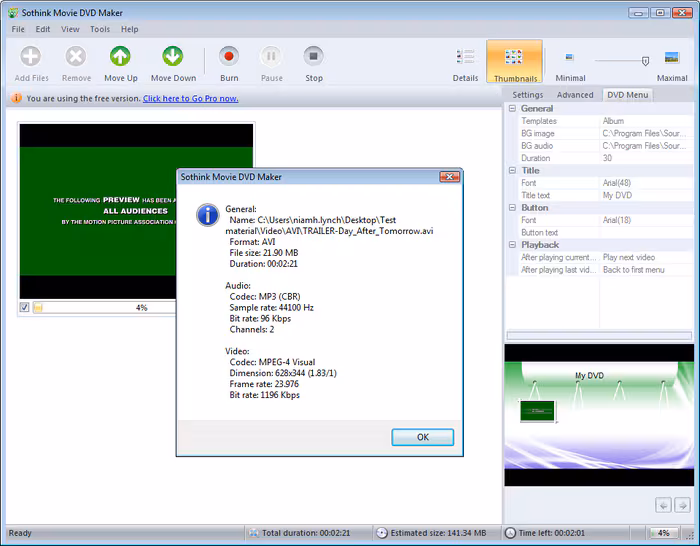Click the Minimal thumbnail size icon

tap(569, 57)
